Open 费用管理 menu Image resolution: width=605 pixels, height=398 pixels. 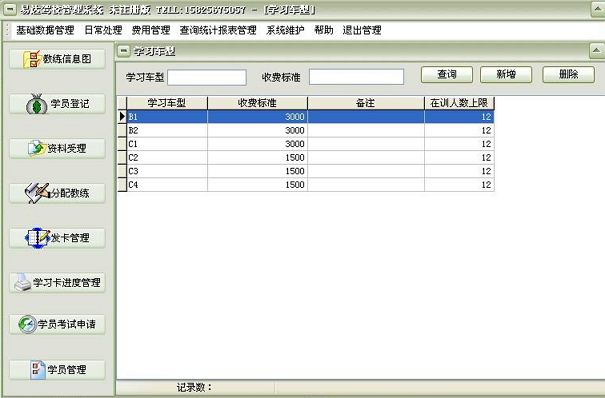click(151, 30)
